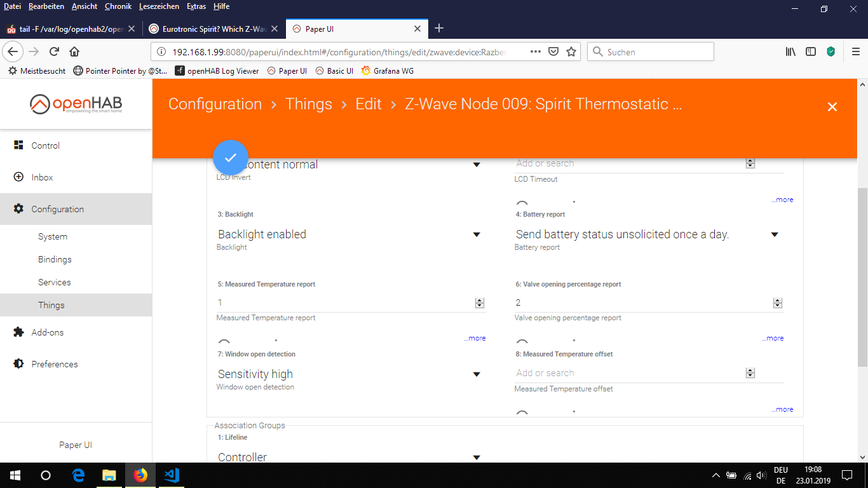Click the openHAB logo
This screenshot has height=488, width=868.
(76, 104)
